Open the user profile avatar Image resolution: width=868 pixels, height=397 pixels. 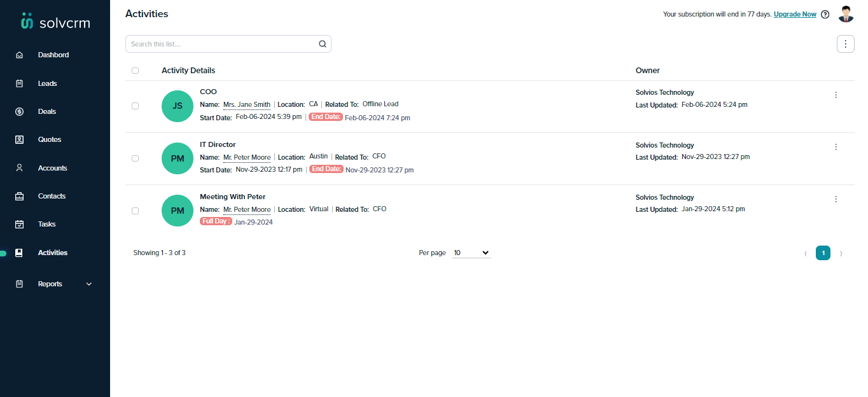(x=846, y=14)
